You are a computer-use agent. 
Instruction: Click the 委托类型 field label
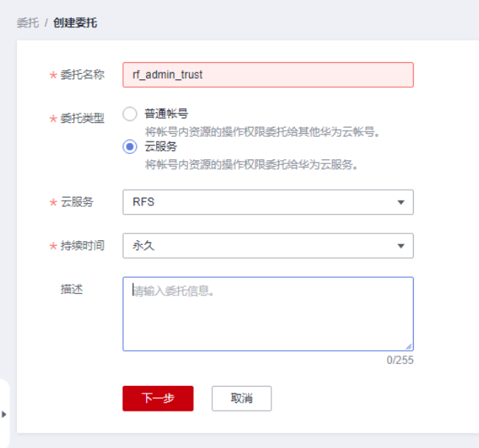[x=82, y=119]
